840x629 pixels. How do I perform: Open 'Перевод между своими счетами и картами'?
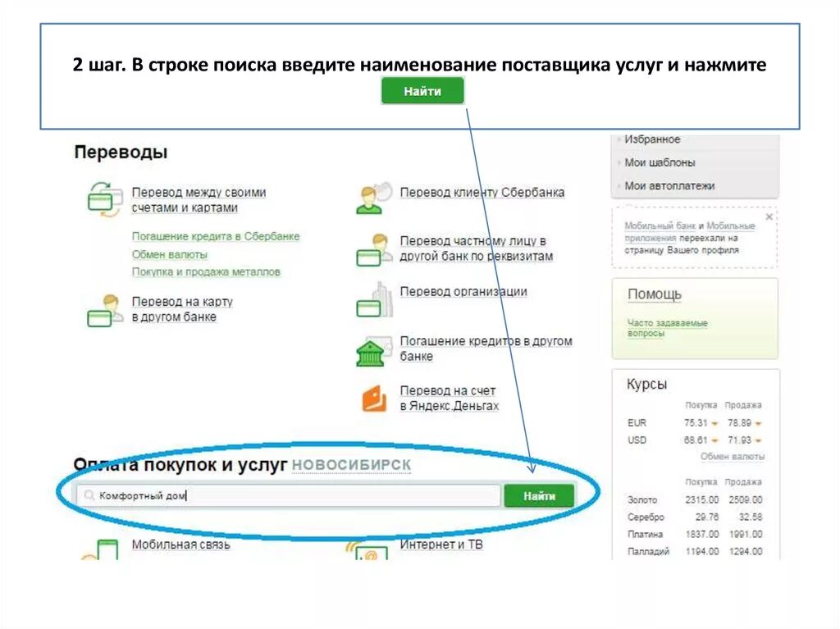click(x=199, y=200)
